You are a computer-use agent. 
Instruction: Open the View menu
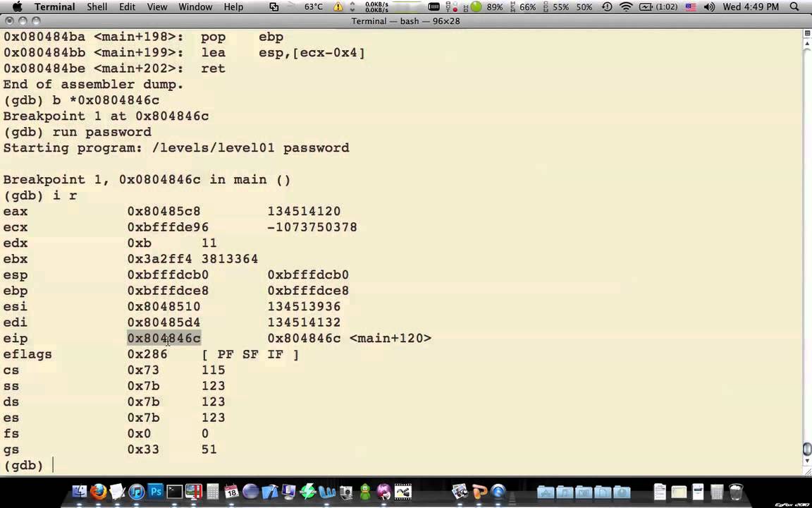pyautogui.click(x=157, y=7)
